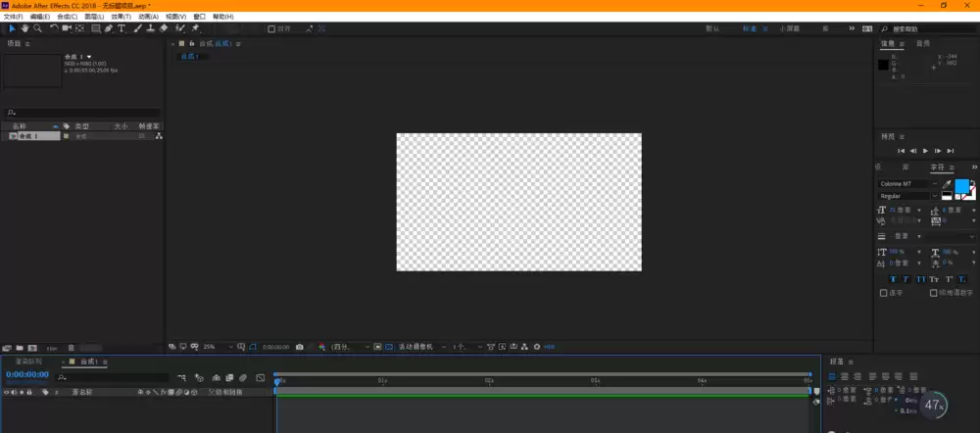Open the 25% magnification dropdown
Image resolution: width=980 pixels, height=433 pixels.
[x=218, y=347]
